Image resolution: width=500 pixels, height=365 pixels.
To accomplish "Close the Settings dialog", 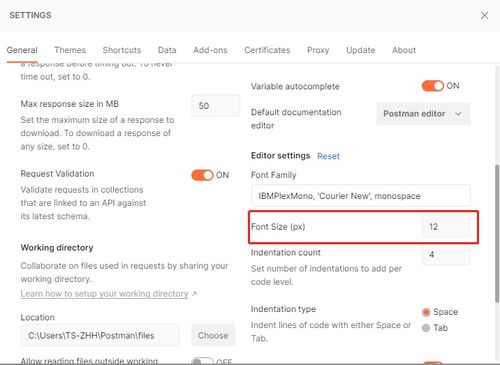I will (484, 15).
